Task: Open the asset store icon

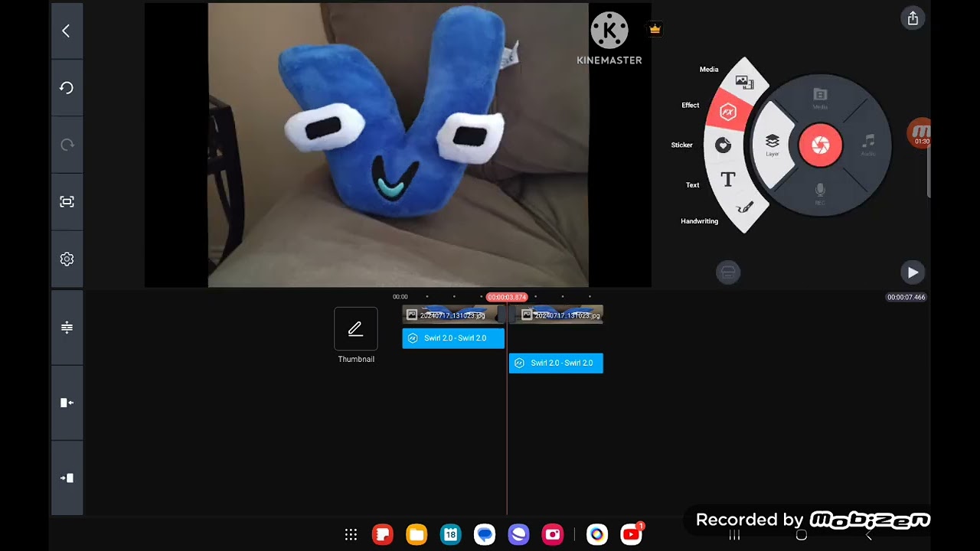Action: pos(728,272)
